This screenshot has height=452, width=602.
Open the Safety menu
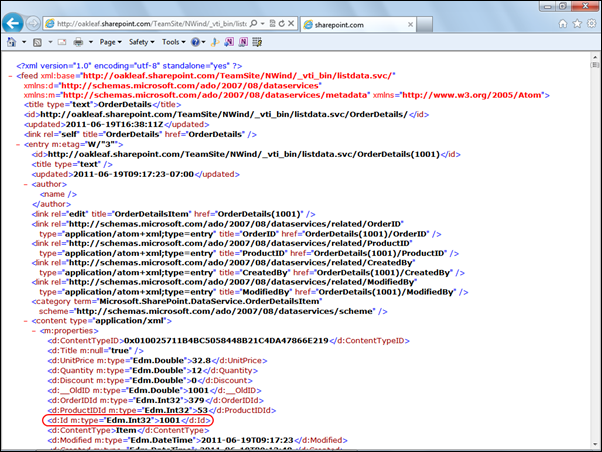[x=142, y=42]
